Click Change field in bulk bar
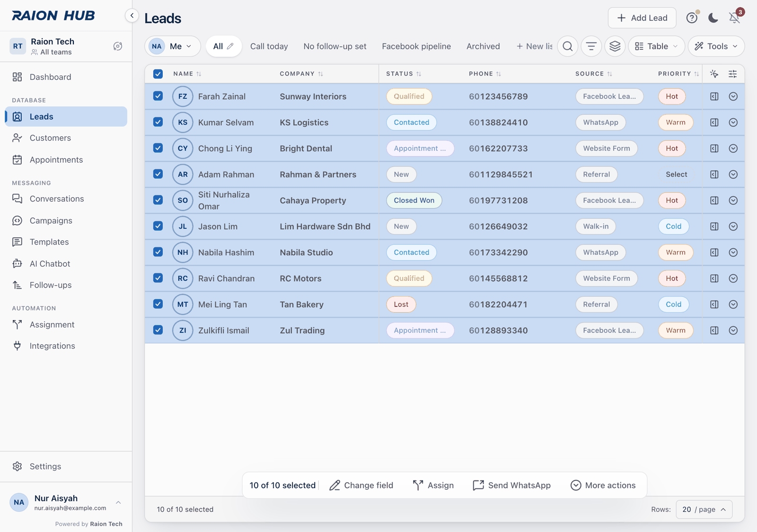 click(361, 485)
